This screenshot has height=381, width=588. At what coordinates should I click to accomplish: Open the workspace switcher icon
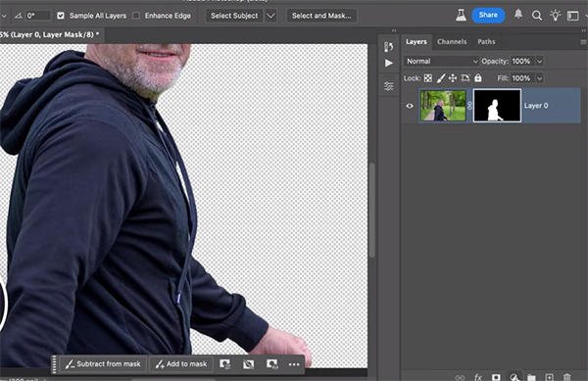click(x=572, y=16)
